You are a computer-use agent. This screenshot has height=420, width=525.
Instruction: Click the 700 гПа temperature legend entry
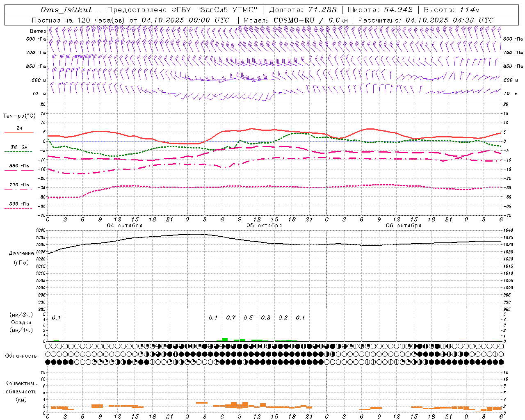click(x=19, y=185)
